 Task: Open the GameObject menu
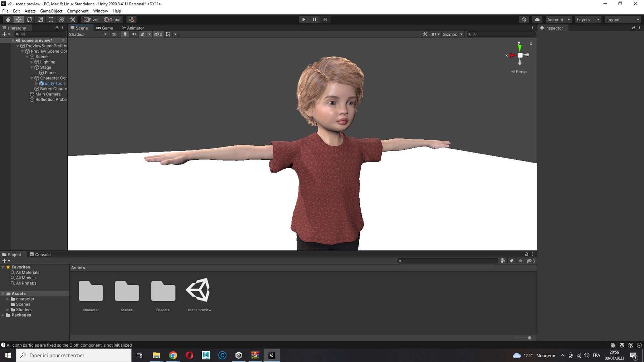51,11
